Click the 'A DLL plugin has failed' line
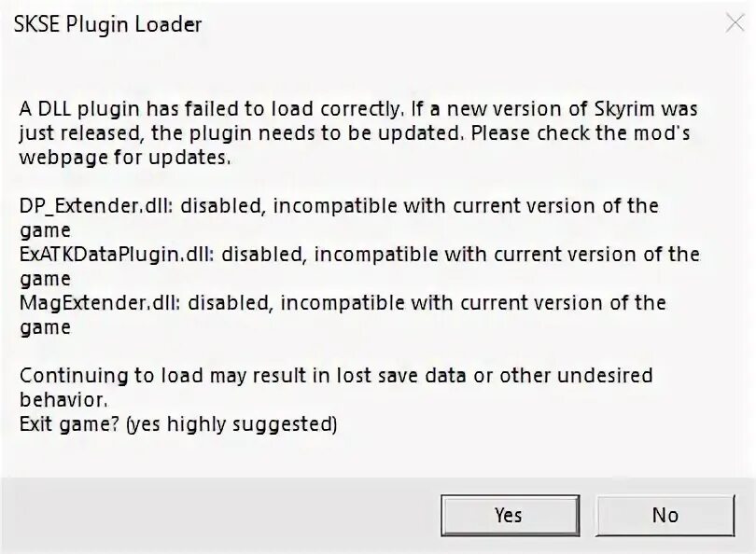The width and height of the screenshot is (756, 554). (358, 109)
